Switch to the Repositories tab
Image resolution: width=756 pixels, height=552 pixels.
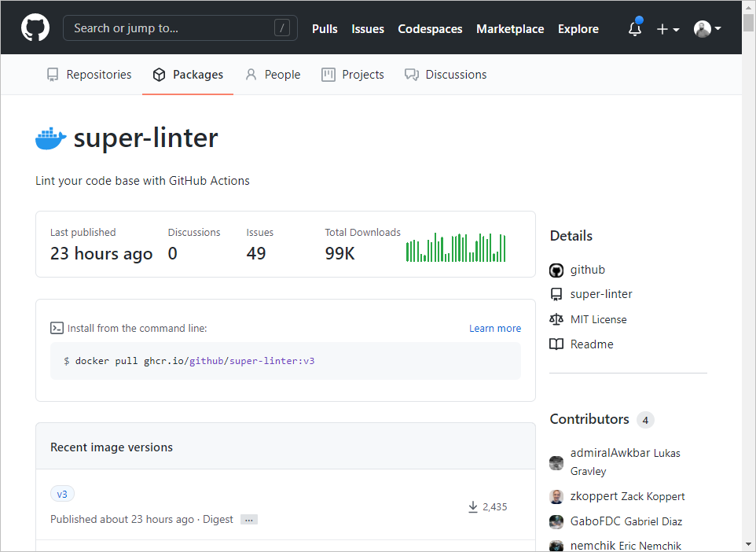(90, 74)
